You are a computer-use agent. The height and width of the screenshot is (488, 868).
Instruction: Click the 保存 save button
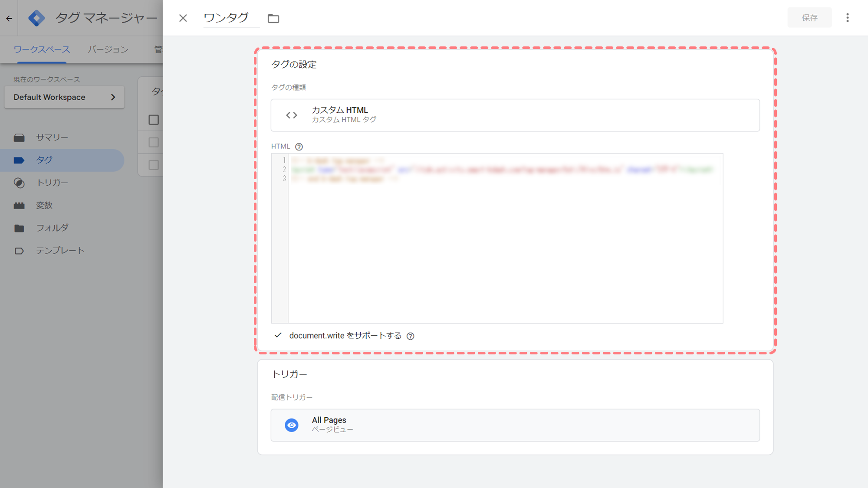809,18
